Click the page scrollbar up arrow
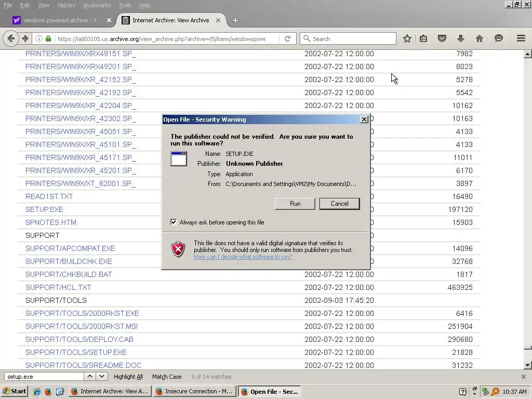The width and height of the screenshot is (532, 399). pos(527,54)
